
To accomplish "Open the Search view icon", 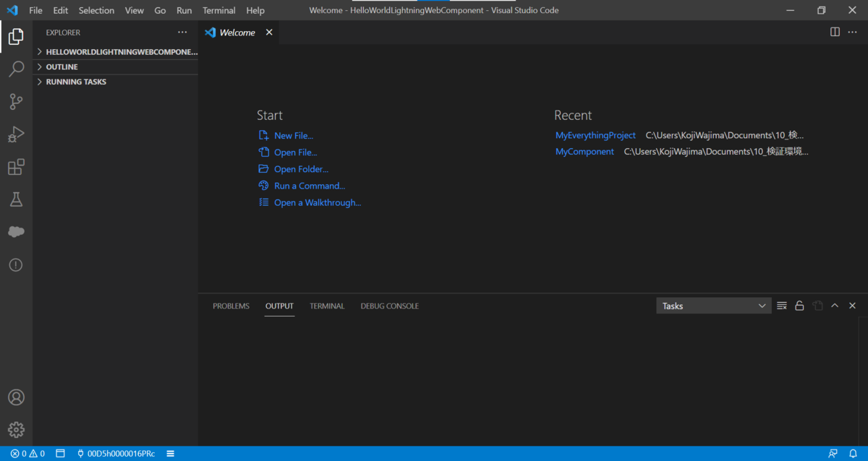I will 16,69.
